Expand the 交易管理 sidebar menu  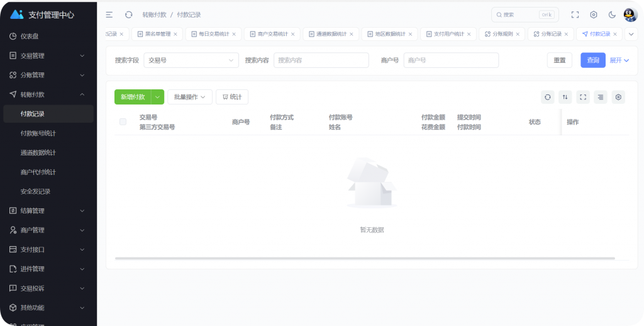[48, 55]
